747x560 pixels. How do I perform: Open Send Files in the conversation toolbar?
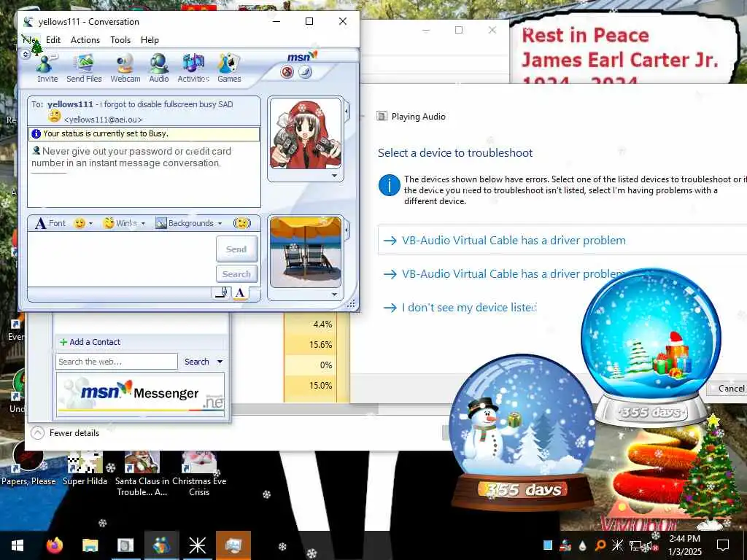(x=85, y=69)
